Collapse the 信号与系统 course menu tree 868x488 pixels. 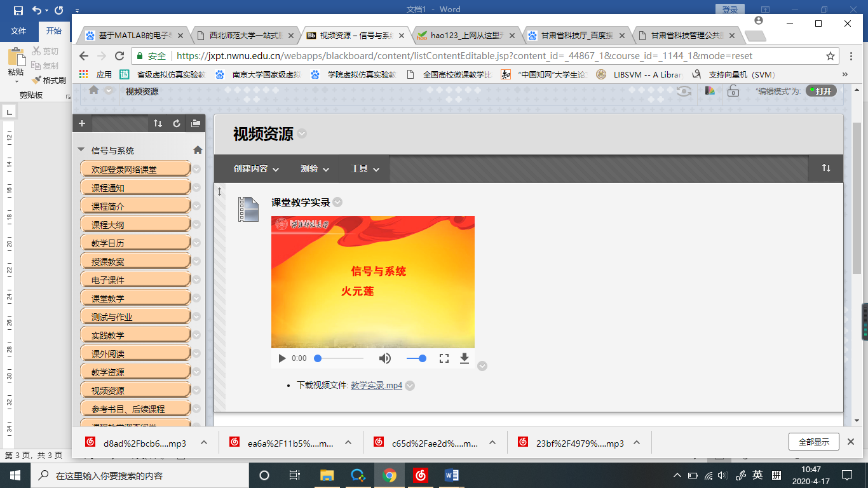(81, 150)
